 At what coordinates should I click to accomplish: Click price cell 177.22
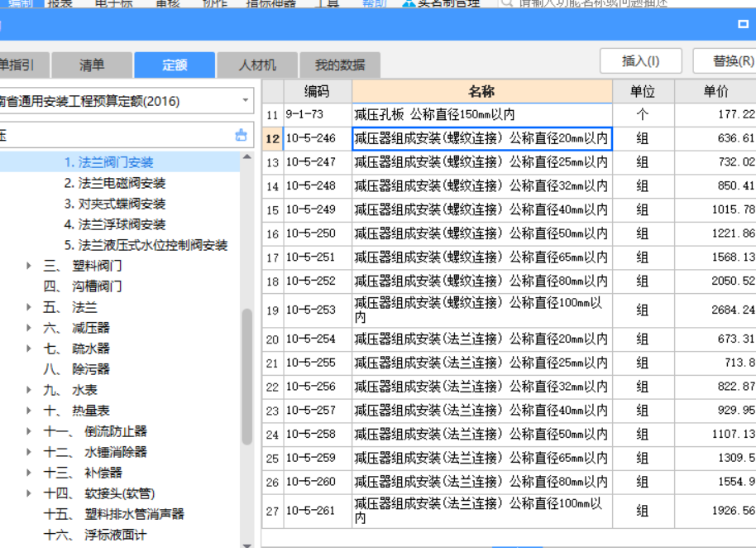pyautogui.click(x=715, y=114)
